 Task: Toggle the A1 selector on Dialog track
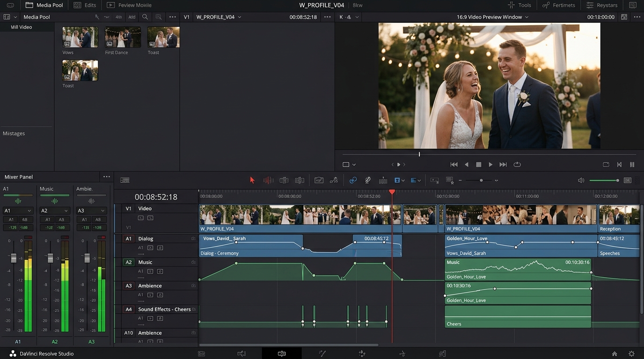click(129, 238)
